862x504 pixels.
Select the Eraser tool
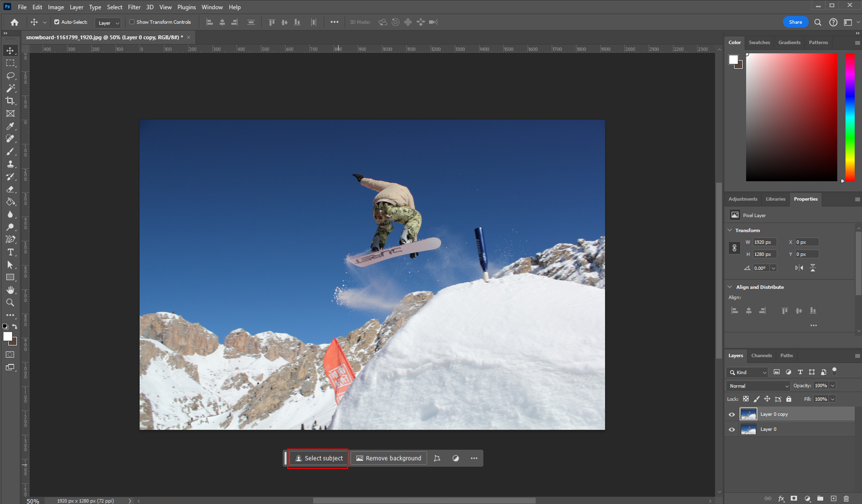point(10,189)
